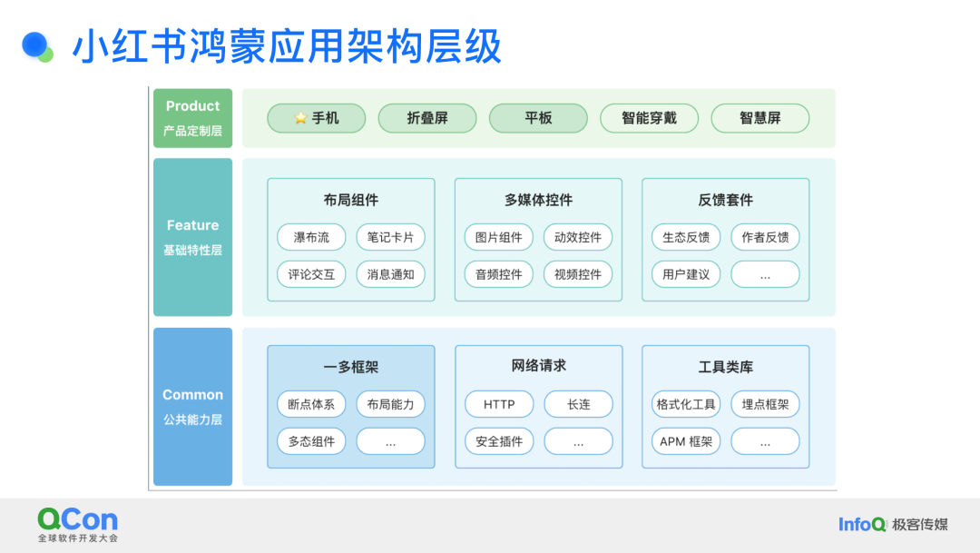
Task: Click the 网络请求 heading
Action: (539, 366)
